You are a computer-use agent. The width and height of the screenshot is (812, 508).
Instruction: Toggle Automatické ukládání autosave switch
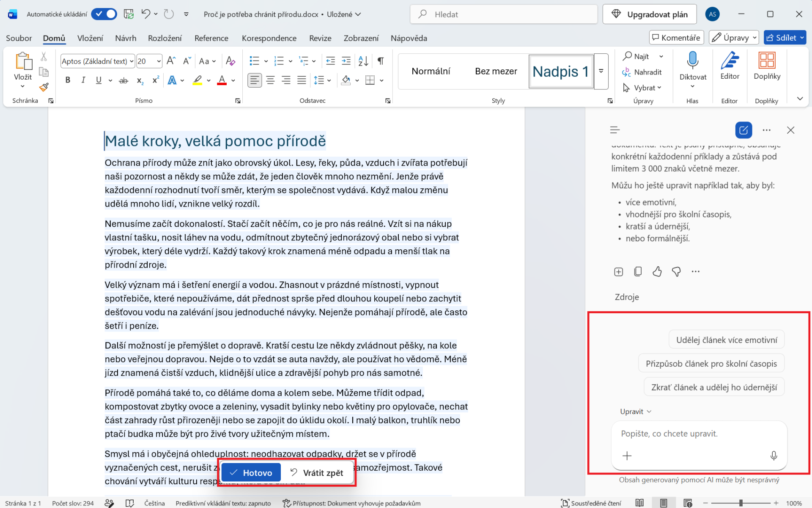click(104, 14)
